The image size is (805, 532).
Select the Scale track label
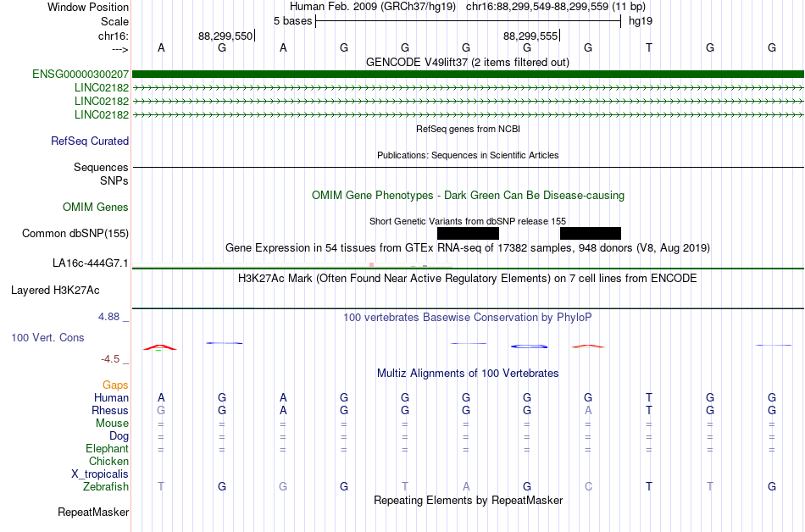[114, 21]
